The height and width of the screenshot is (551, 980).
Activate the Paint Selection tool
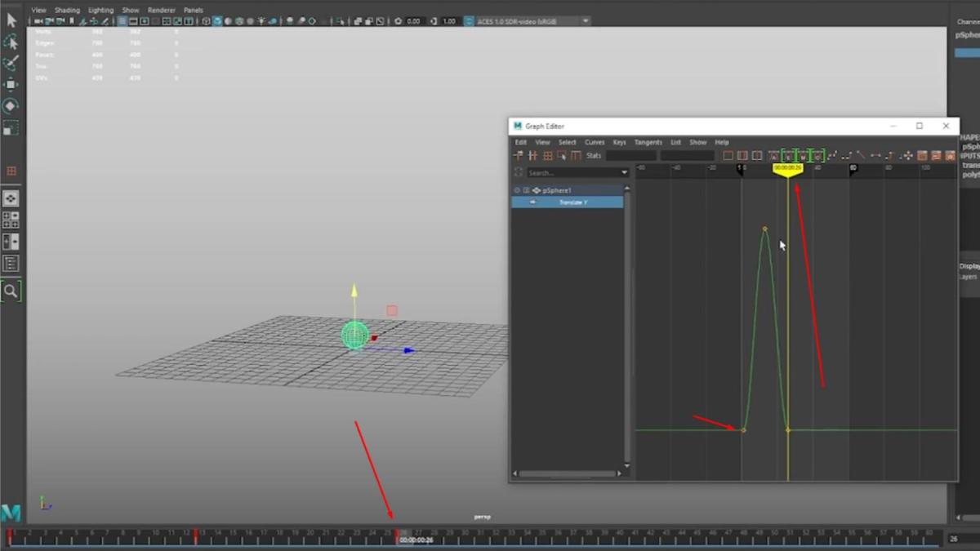click(x=11, y=63)
